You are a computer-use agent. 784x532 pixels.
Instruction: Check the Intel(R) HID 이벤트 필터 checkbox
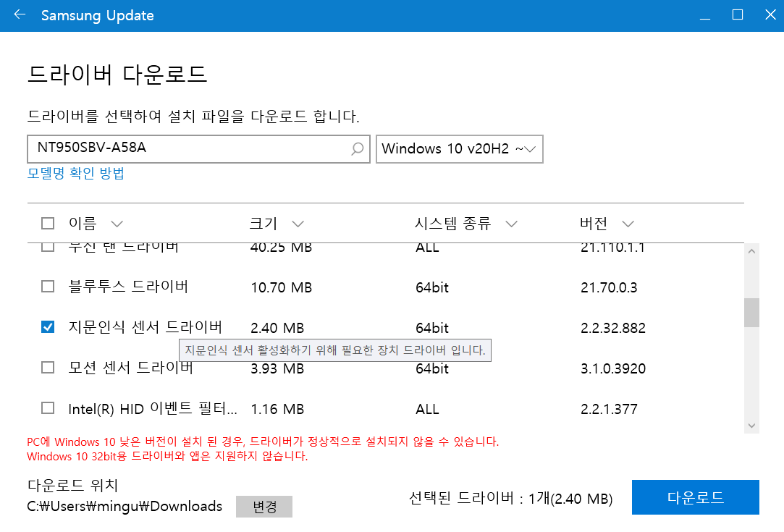(x=48, y=408)
